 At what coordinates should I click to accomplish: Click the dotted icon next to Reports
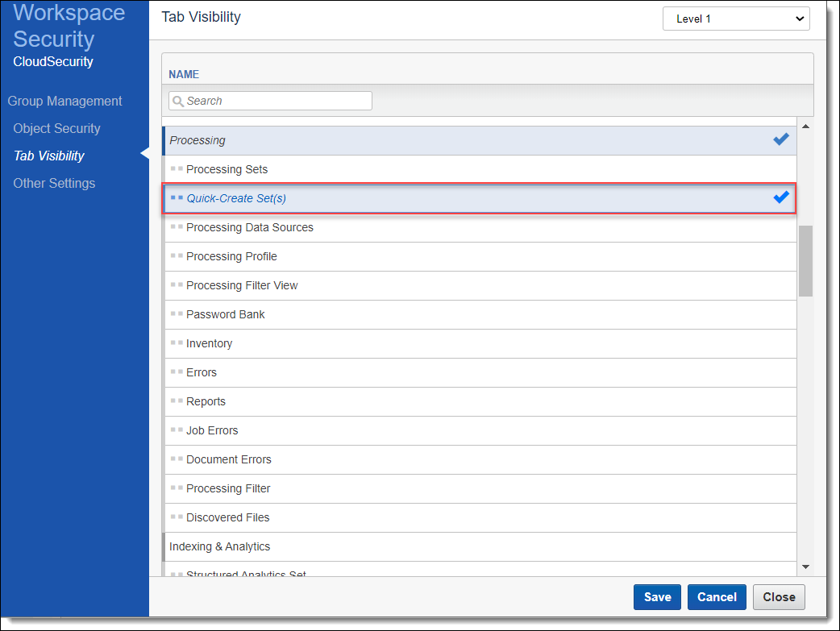[176, 401]
